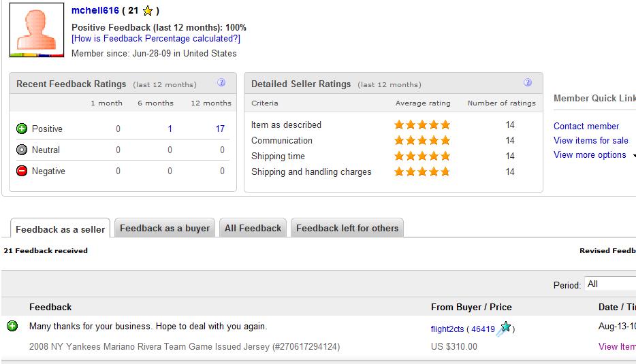Open help icon for Detailed Seller Ratings

[x=527, y=83]
